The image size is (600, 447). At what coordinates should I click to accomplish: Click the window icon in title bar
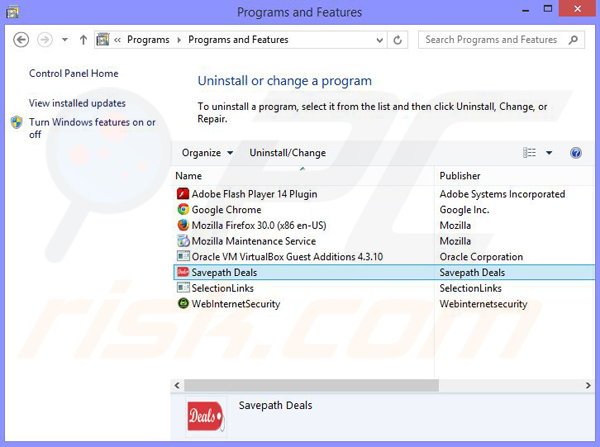(x=12, y=12)
